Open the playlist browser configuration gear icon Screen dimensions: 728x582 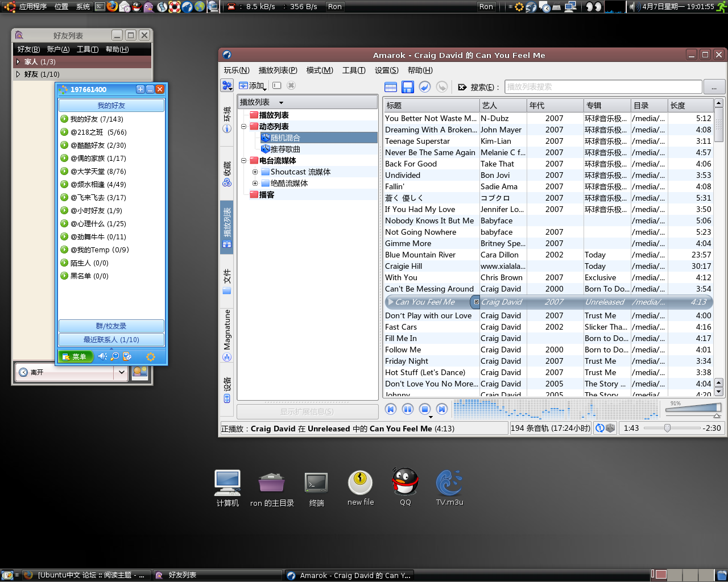click(227, 85)
